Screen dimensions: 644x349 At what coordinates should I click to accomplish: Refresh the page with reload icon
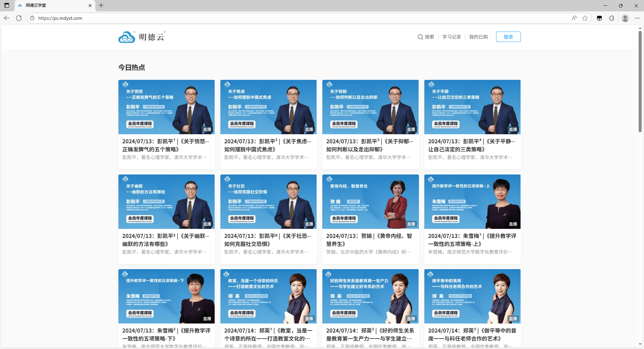click(x=19, y=18)
